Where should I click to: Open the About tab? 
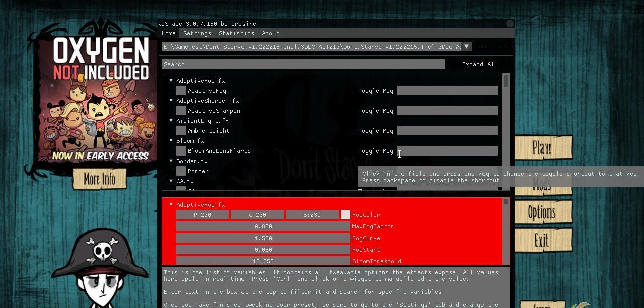[270, 33]
